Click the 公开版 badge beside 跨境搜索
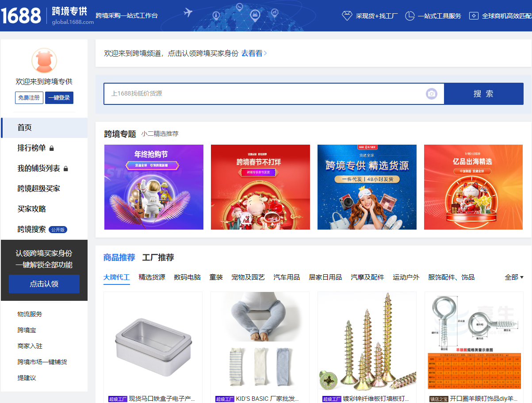This screenshot has width=532, height=403. [58, 230]
